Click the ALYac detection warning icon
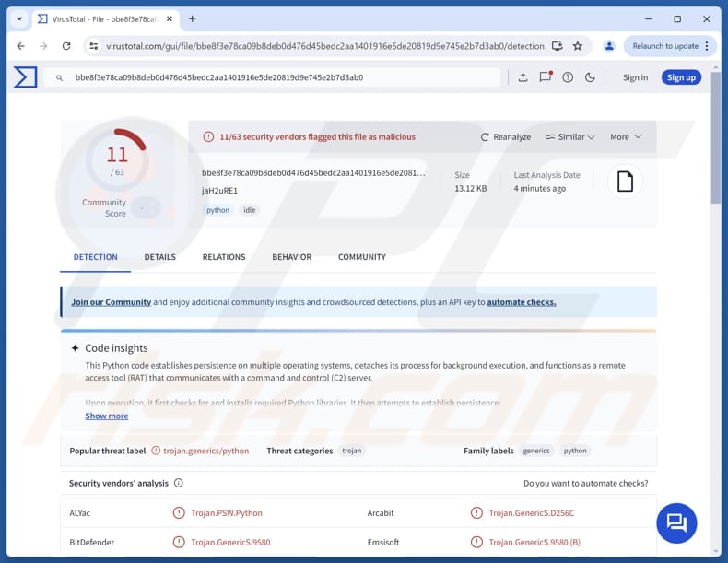 click(179, 513)
